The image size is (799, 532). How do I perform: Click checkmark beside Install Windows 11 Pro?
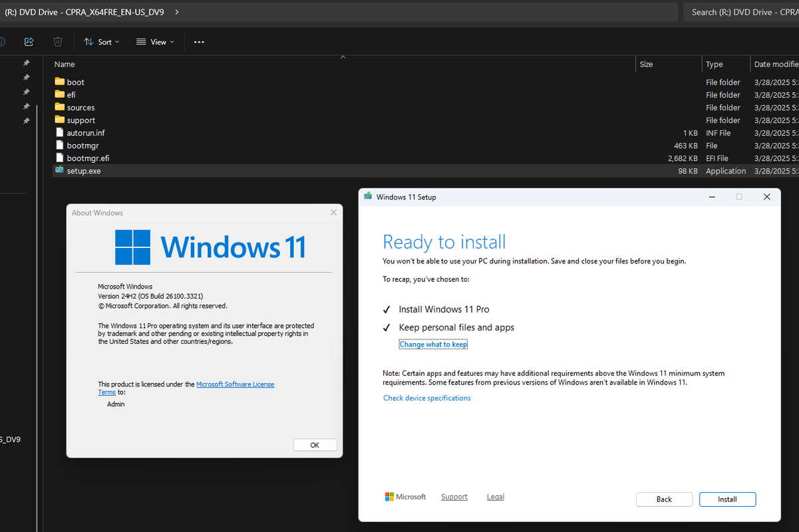[387, 309]
